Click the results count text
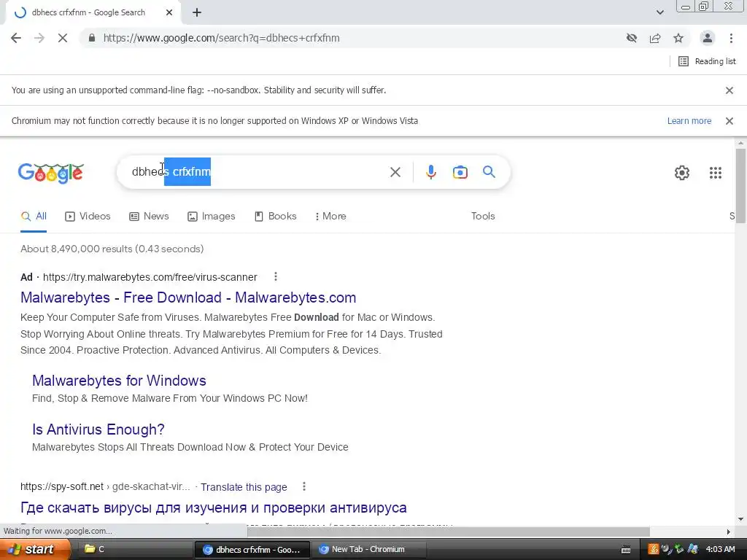 click(112, 249)
